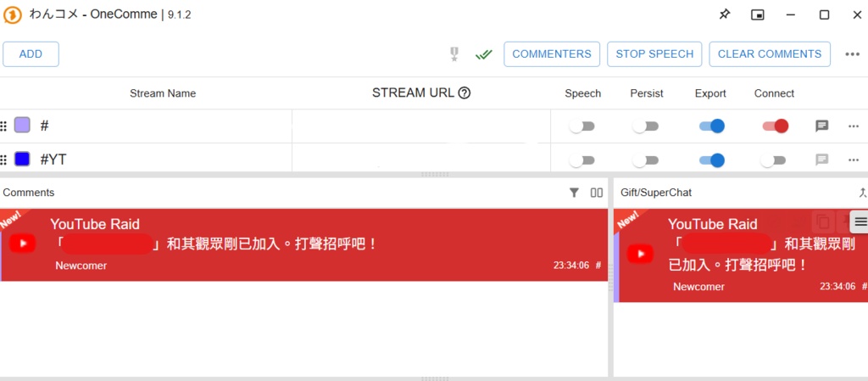This screenshot has height=381, width=868.
Task: Click the STREAM URL help icon
Action: click(465, 93)
